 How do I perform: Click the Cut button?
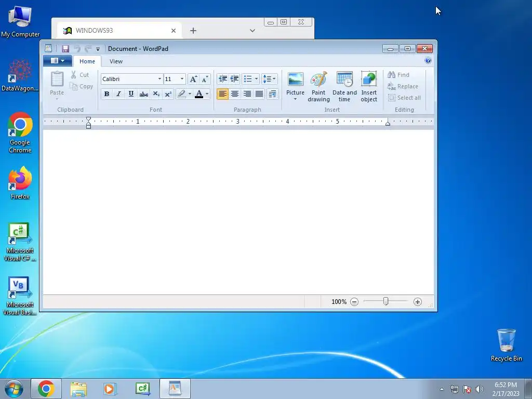(79, 75)
